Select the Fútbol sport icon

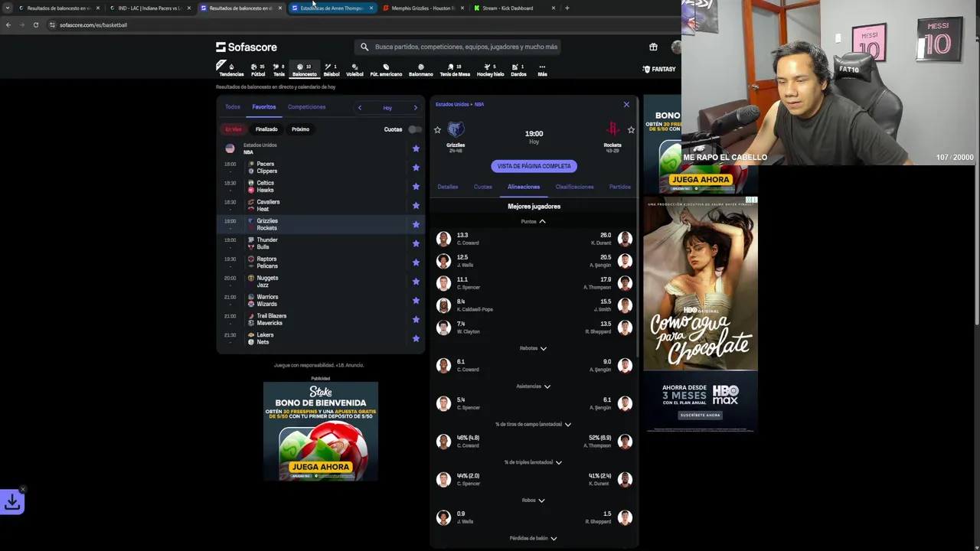click(x=258, y=70)
